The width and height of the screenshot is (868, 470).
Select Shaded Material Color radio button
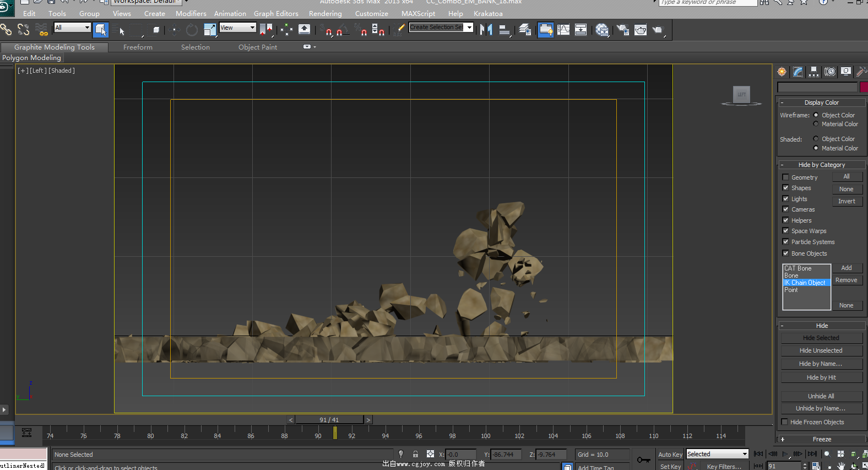816,148
